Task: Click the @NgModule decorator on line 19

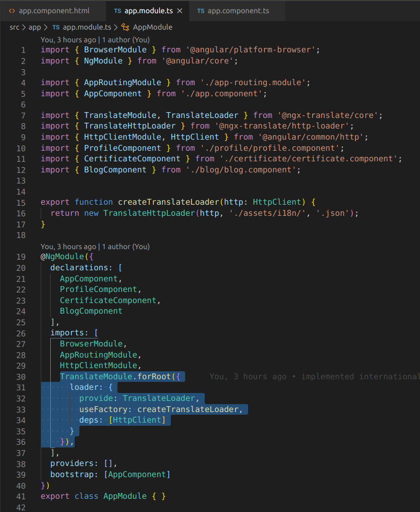Action: click(x=62, y=257)
